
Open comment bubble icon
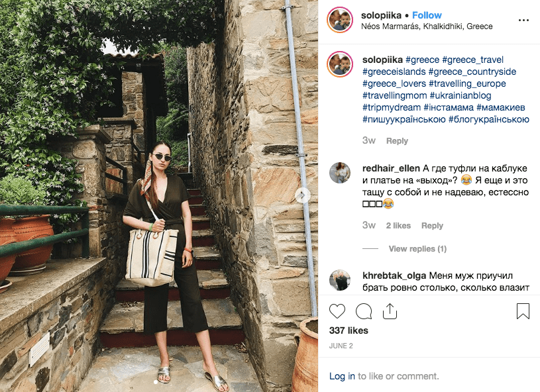pos(364,311)
